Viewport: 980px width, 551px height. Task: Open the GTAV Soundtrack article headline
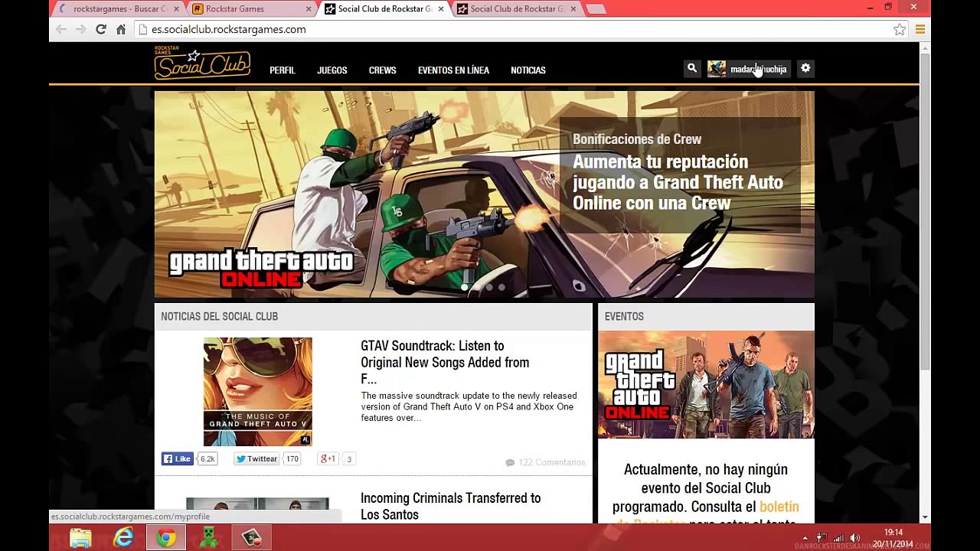tap(445, 362)
